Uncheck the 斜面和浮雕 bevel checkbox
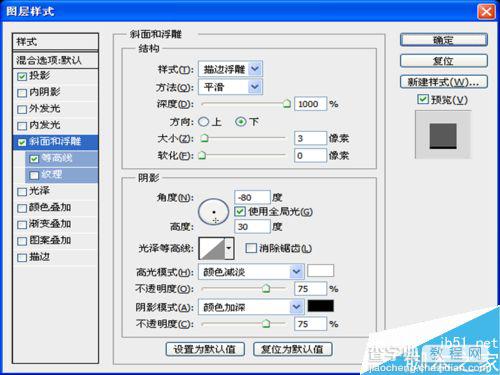Screen dimensions: 500x375 tap(22, 142)
